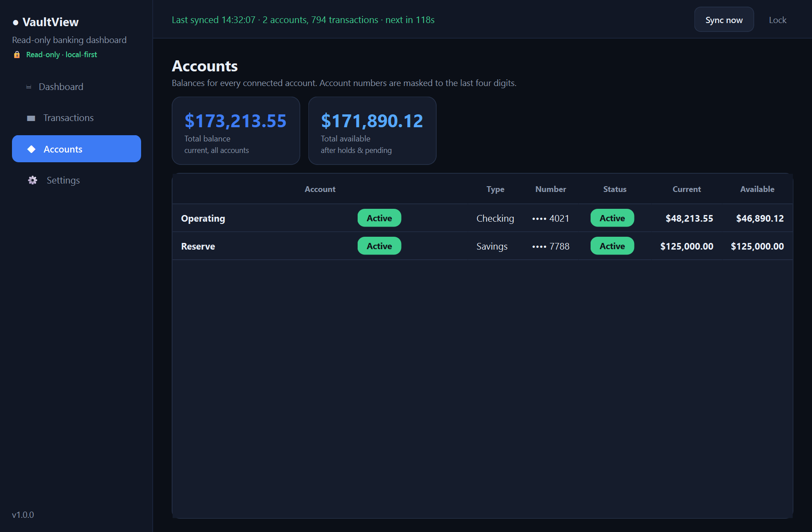812x532 pixels.
Task: Click the Type column header
Action: point(495,189)
